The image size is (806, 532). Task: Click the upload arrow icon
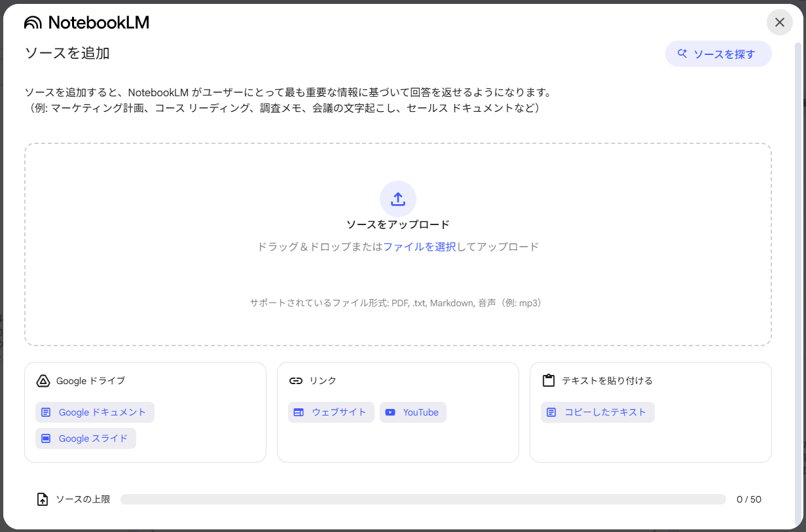tap(398, 199)
